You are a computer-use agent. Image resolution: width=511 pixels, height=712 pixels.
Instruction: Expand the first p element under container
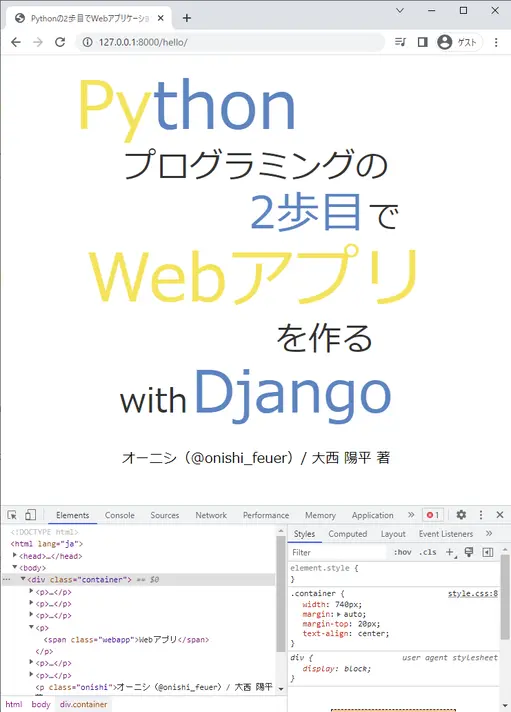pos(31,591)
